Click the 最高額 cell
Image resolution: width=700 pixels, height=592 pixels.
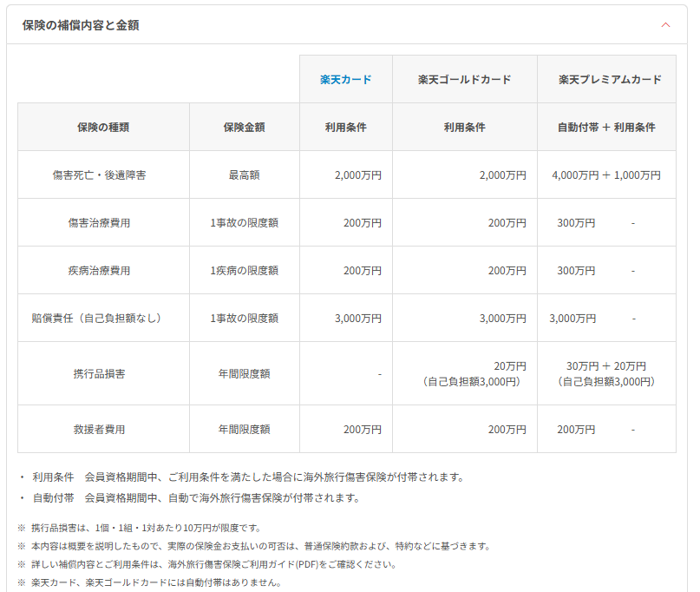(x=245, y=174)
